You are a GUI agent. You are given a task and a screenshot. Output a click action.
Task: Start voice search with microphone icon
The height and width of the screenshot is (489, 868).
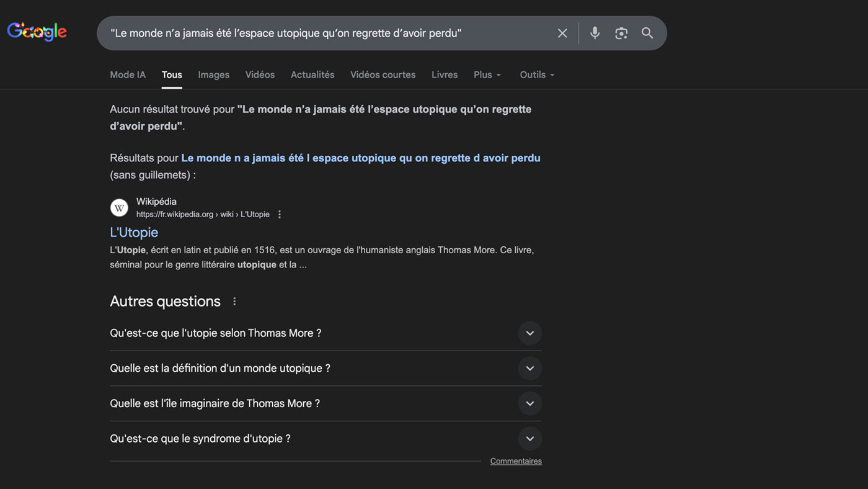pos(595,34)
